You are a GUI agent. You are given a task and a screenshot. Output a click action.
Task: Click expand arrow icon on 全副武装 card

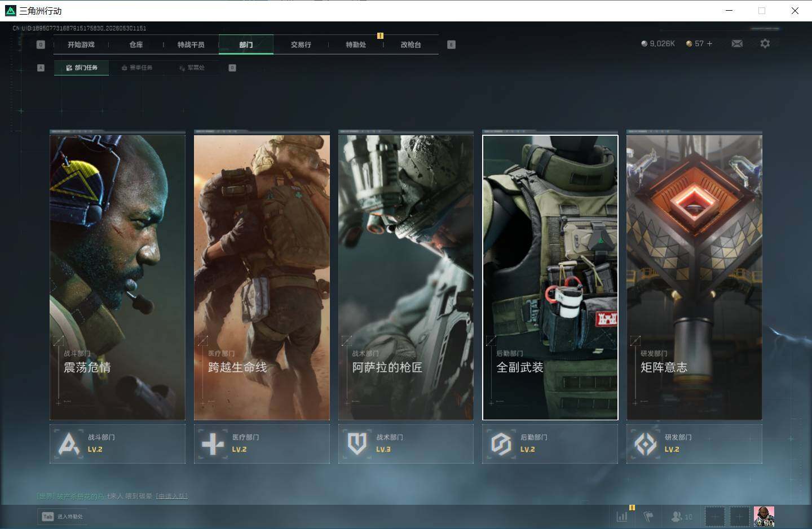point(491,340)
